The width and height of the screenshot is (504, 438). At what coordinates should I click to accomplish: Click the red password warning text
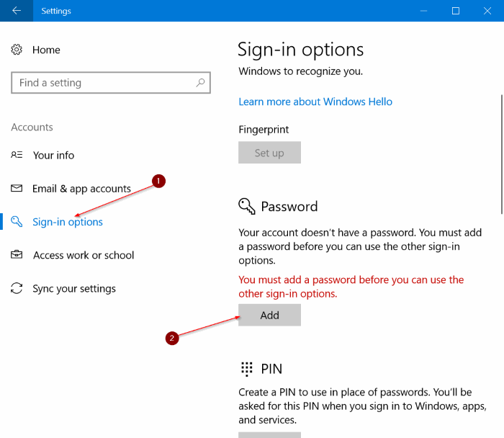click(x=351, y=287)
